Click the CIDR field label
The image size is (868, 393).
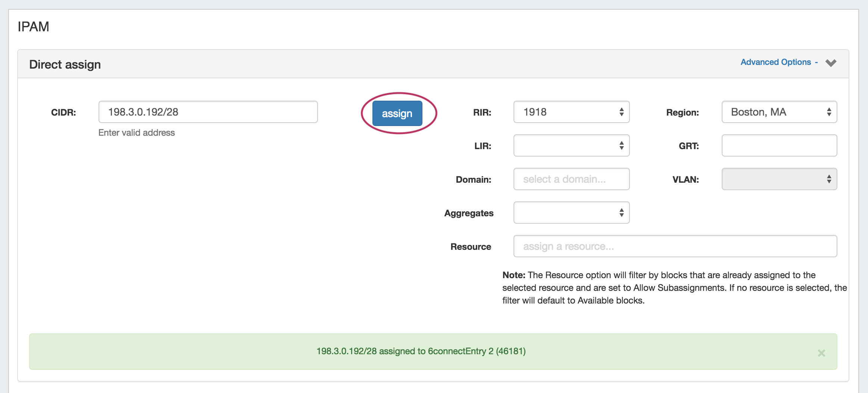(63, 113)
